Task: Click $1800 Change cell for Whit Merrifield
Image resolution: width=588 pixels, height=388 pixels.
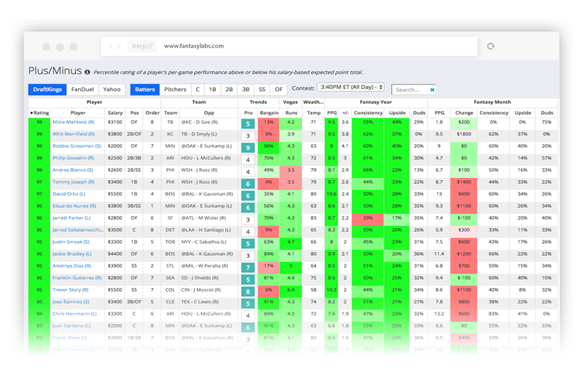Action: point(464,134)
